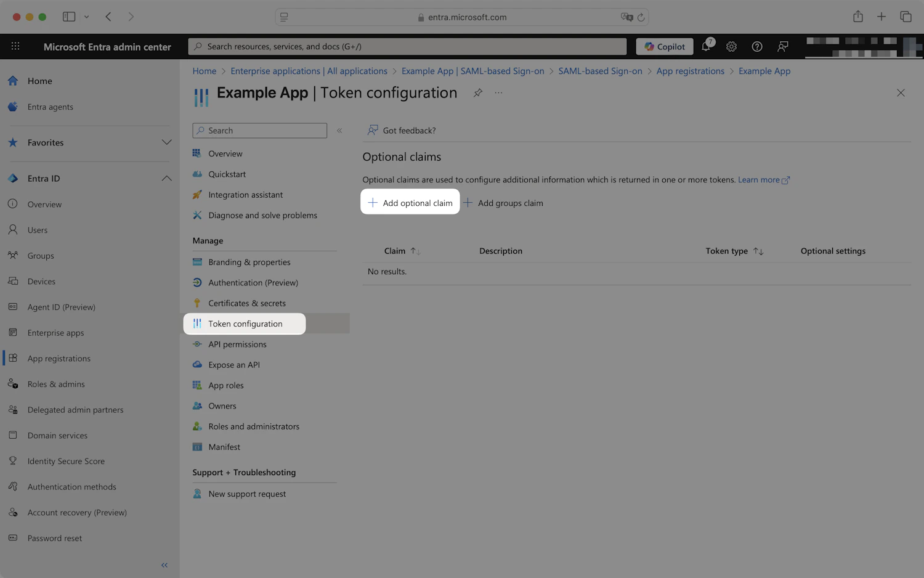The width and height of the screenshot is (924, 578).
Task: Open Quickstart in the resource menu
Action: coord(227,174)
